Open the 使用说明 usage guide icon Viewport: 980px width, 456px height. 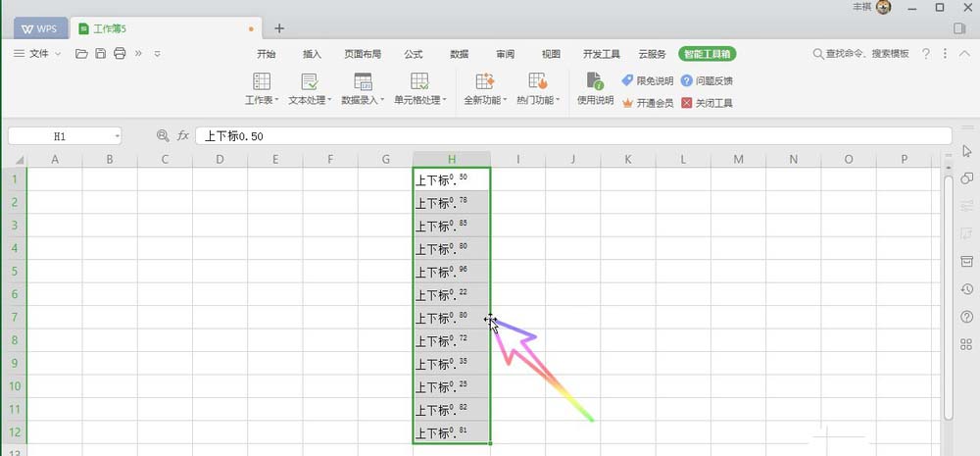pyautogui.click(x=594, y=81)
